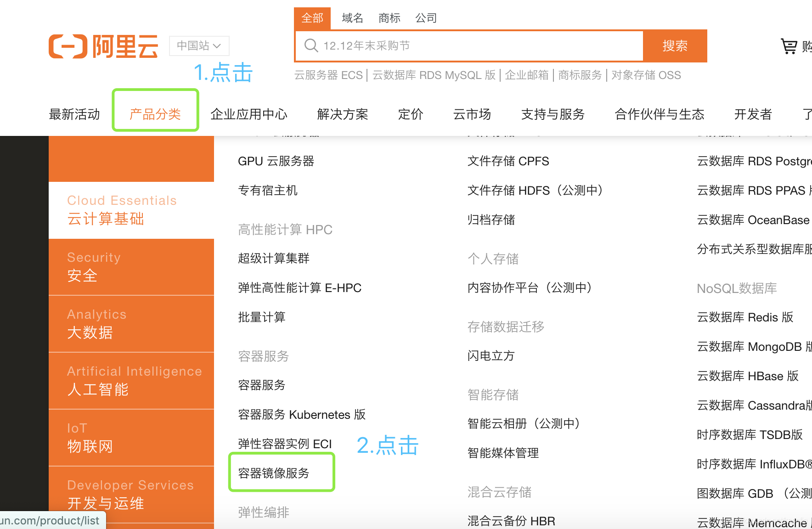Open 对象存储 OSS quick link
812x529 pixels.
click(x=646, y=75)
